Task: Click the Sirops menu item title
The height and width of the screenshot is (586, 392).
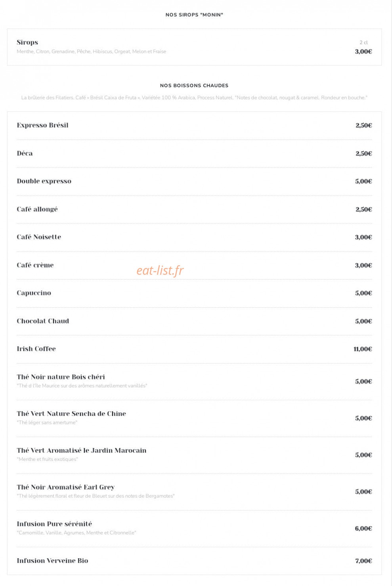Action: click(27, 42)
